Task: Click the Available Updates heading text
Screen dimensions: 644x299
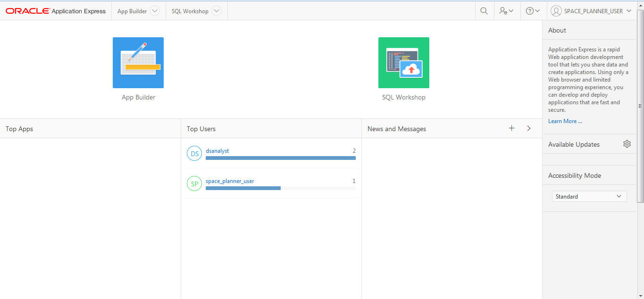Action: (x=574, y=144)
